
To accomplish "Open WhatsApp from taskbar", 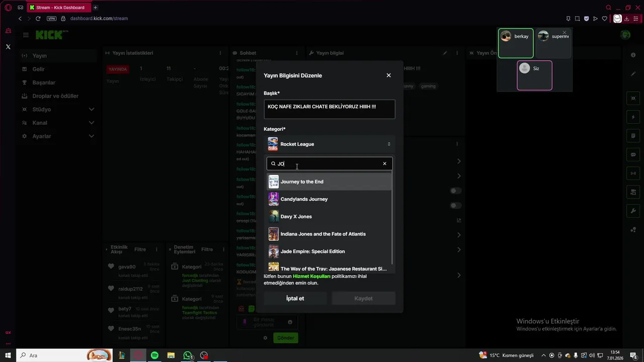I will point(188,355).
